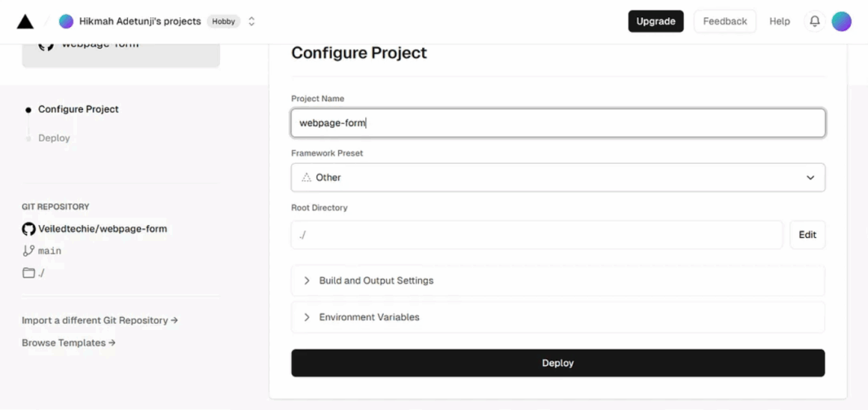868x410 pixels.
Task: Open Import a different Git Repository link
Action: [x=100, y=320]
